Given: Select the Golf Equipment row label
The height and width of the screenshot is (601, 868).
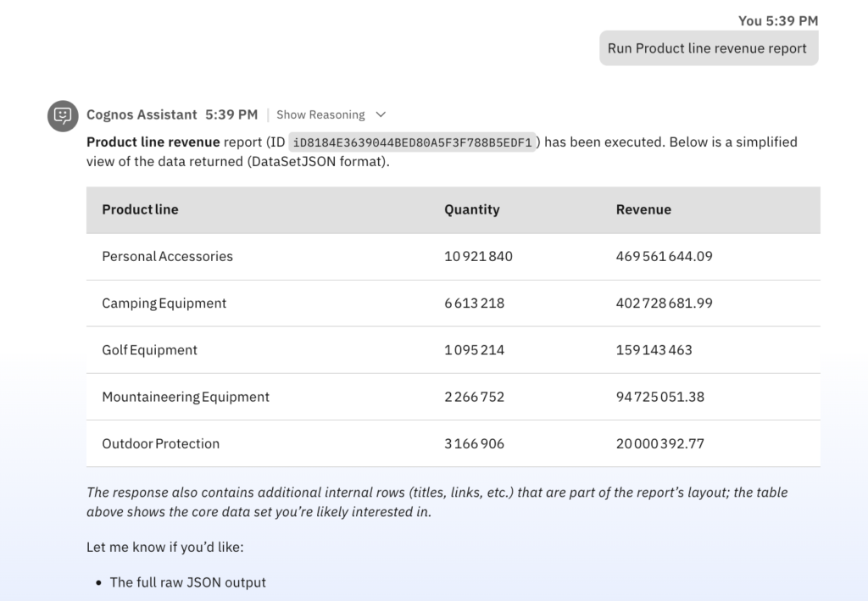Looking at the screenshot, I should click(149, 349).
